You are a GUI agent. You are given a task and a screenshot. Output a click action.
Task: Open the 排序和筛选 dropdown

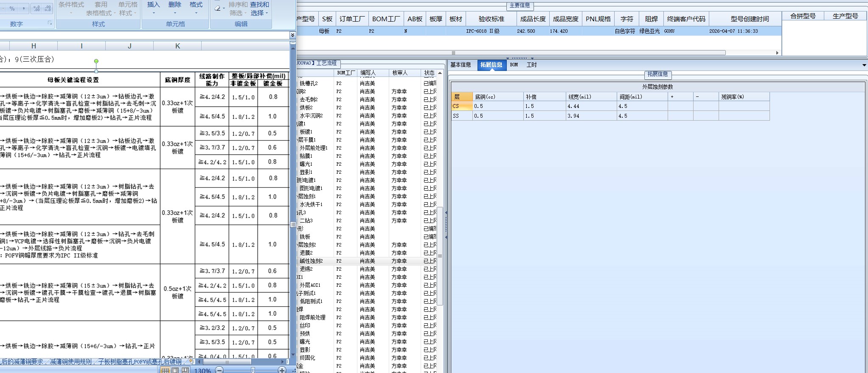238,8
